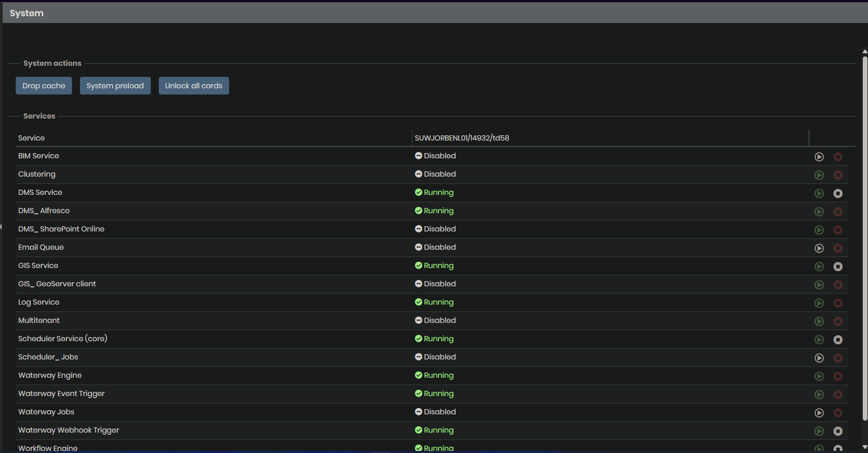Click the Log Service stop icon
This screenshot has height=453, width=868.
838,303
